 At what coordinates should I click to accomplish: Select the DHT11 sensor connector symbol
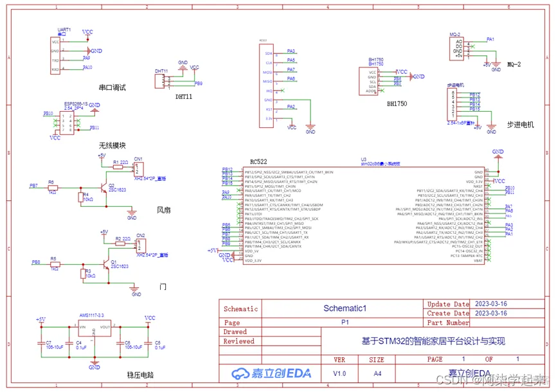point(159,81)
